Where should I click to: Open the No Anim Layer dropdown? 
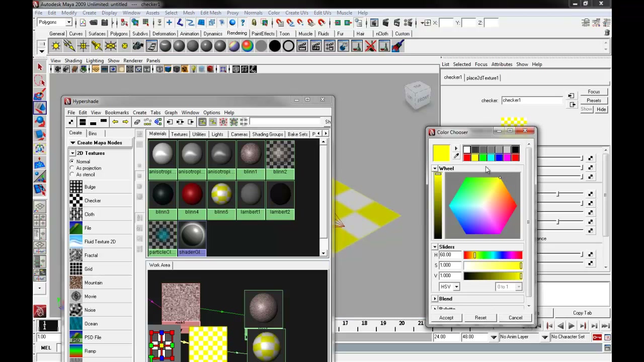coord(494,337)
